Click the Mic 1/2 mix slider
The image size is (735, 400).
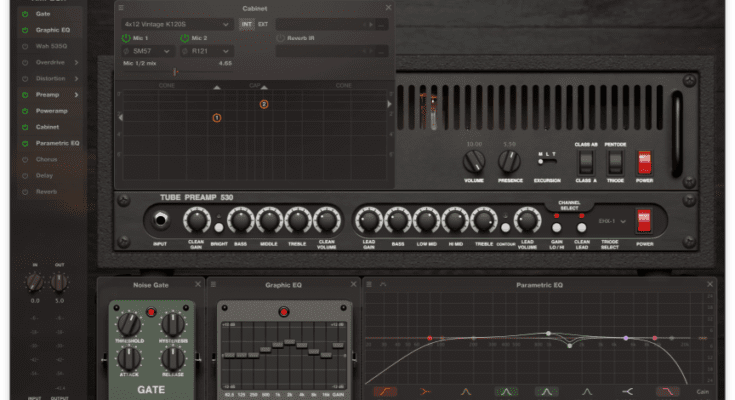click(177, 72)
